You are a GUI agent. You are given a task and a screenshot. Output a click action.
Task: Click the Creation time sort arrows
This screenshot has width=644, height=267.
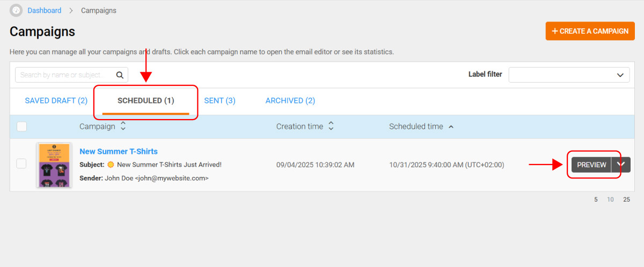[x=331, y=127]
